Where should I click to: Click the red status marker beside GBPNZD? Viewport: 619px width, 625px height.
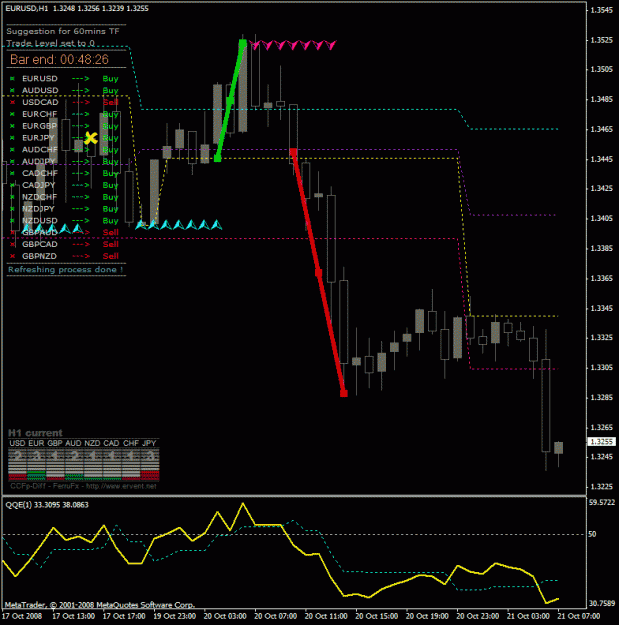pos(12,256)
